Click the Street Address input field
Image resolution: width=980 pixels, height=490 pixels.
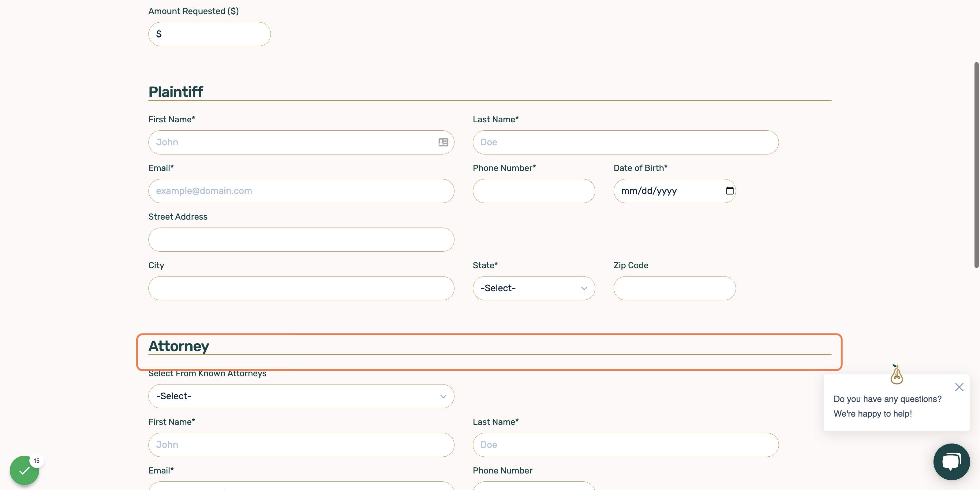301,239
